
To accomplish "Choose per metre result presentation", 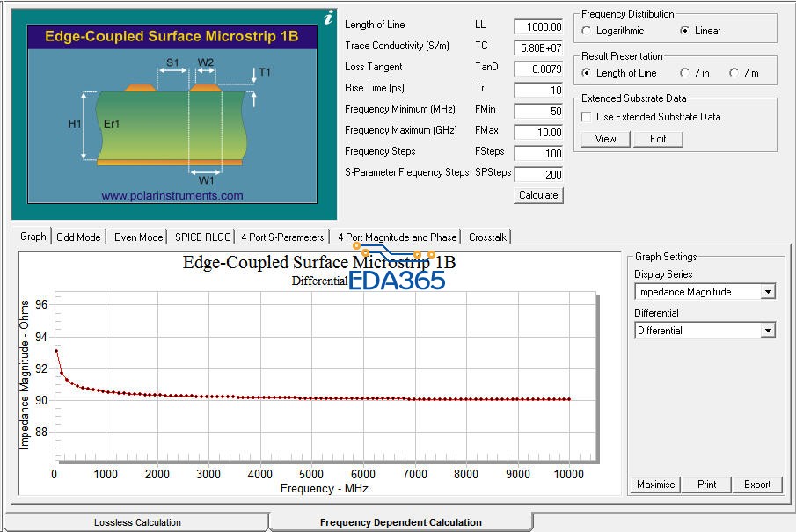I will [734, 73].
